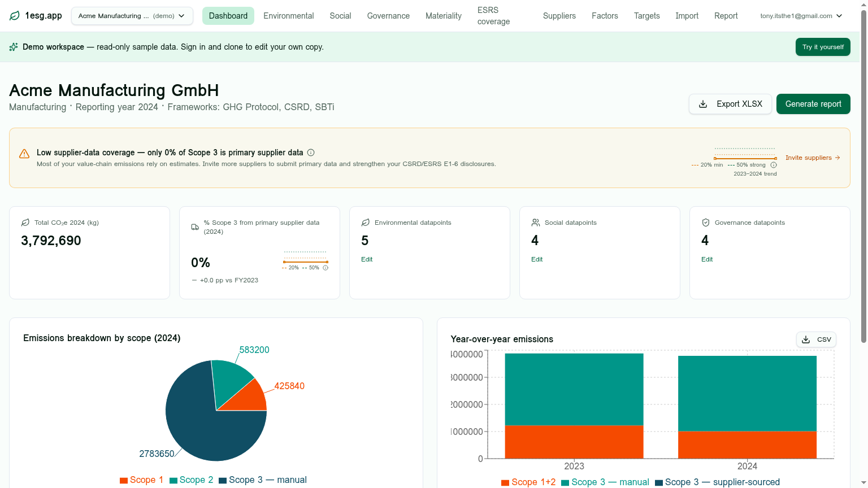The height and width of the screenshot is (488, 868).
Task: Click the sparkle icon in demo banner
Action: point(14,47)
